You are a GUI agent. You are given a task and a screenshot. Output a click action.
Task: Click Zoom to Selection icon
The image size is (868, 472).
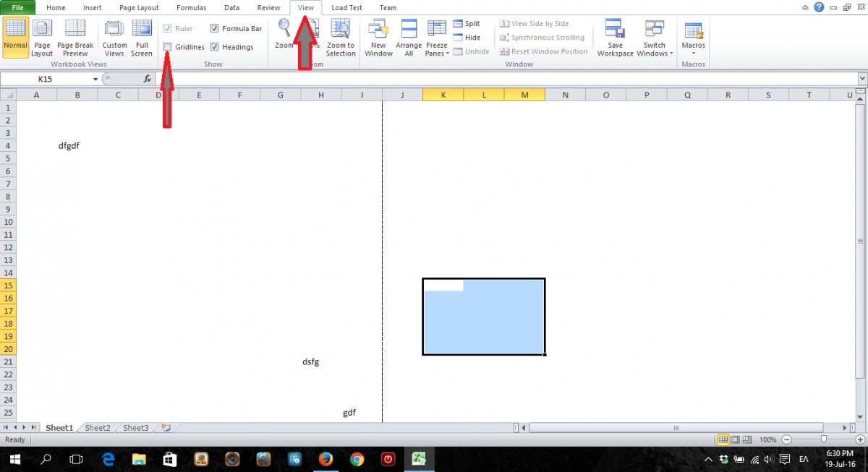[x=340, y=38]
